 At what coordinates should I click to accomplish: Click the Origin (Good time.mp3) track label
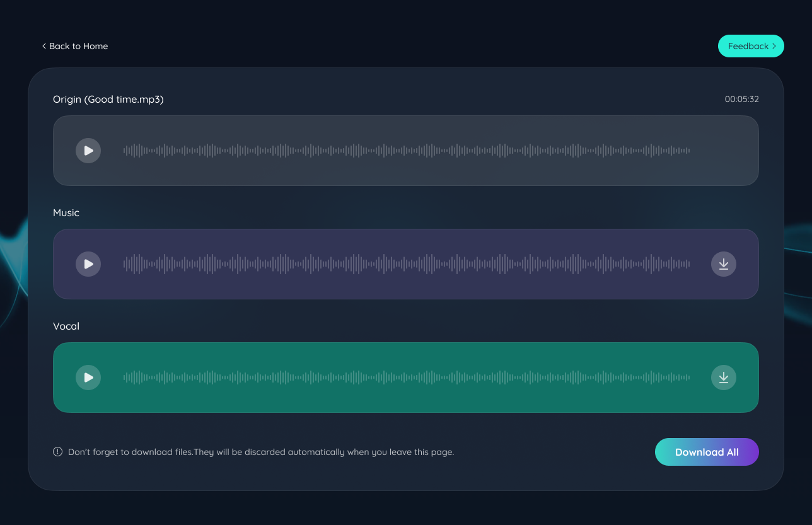point(108,99)
